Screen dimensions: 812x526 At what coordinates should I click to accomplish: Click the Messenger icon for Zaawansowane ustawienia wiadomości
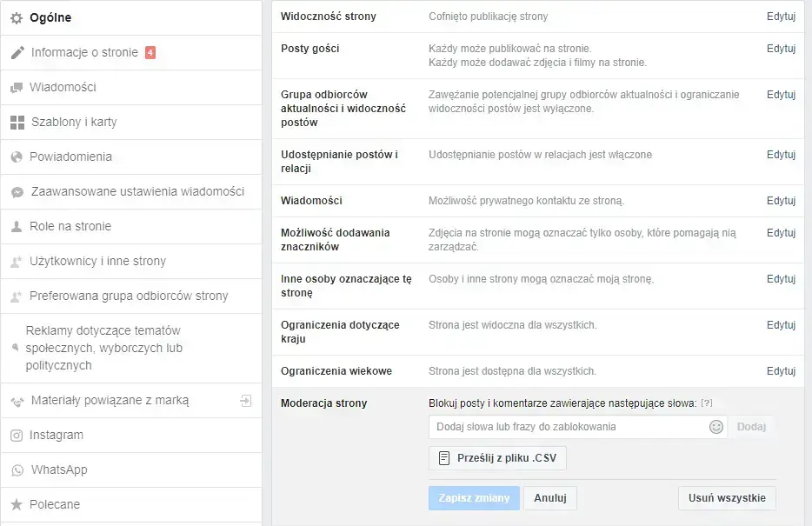click(x=17, y=192)
